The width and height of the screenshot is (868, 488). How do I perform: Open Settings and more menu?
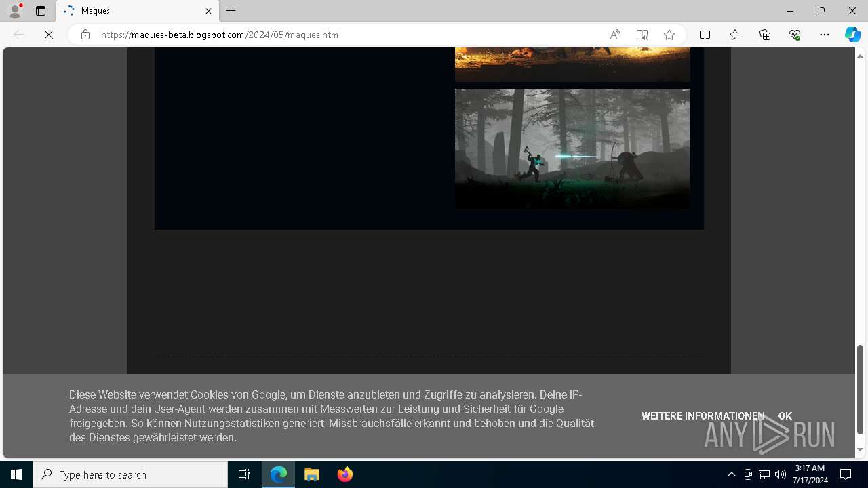click(x=825, y=35)
